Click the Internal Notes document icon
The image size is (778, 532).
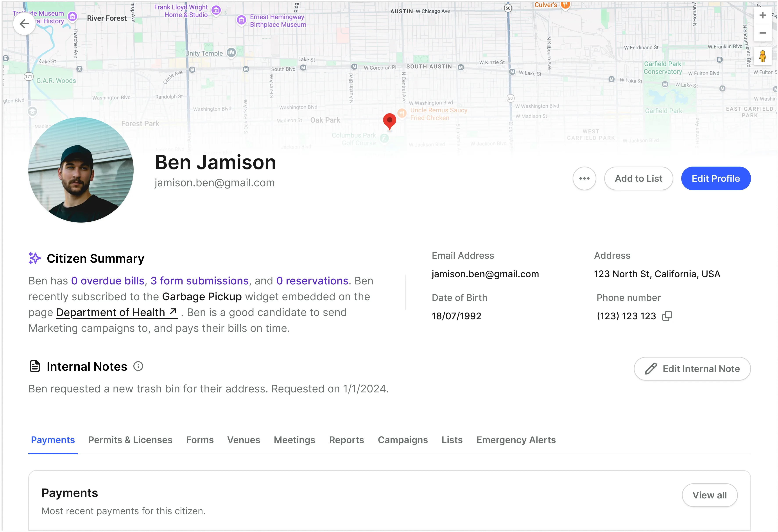[x=35, y=366]
